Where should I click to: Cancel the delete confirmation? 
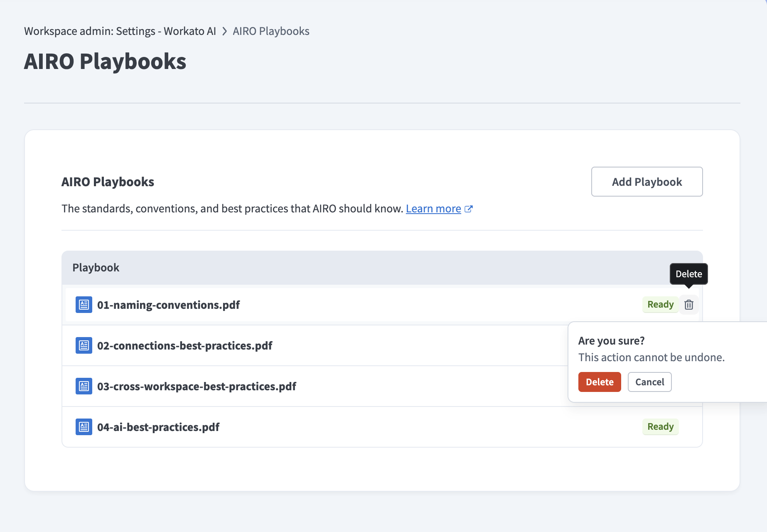click(x=650, y=382)
